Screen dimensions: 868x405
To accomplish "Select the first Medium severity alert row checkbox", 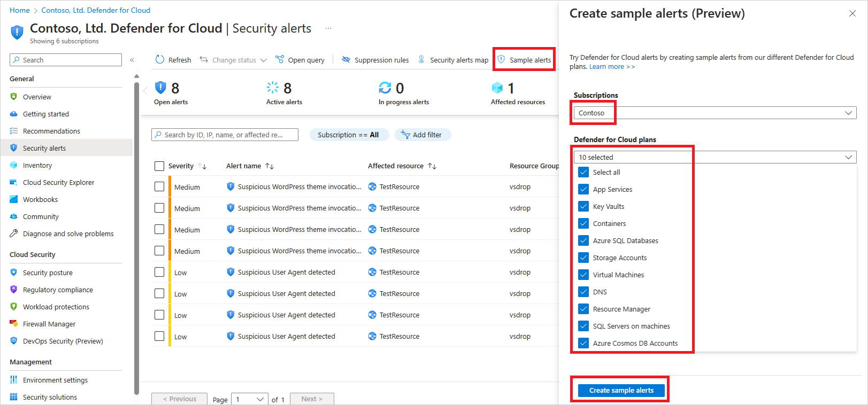I will (159, 186).
